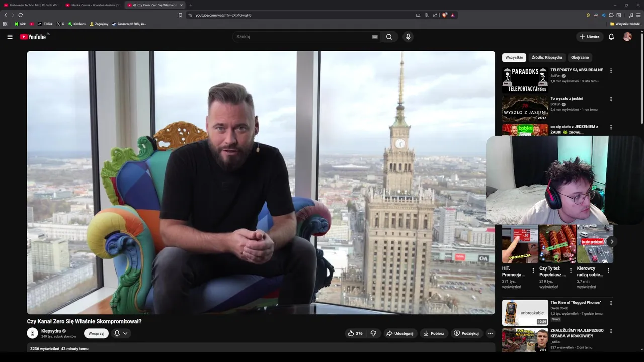The width and height of the screenshot is (644, 362).
Task: Close the Czy Kanał Zero tab
Action: 181,5
